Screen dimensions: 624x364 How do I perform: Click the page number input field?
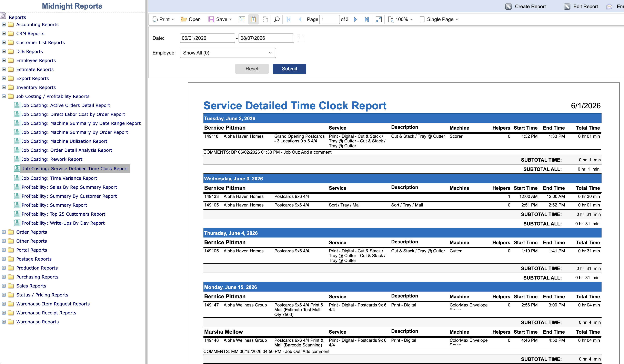329,19
